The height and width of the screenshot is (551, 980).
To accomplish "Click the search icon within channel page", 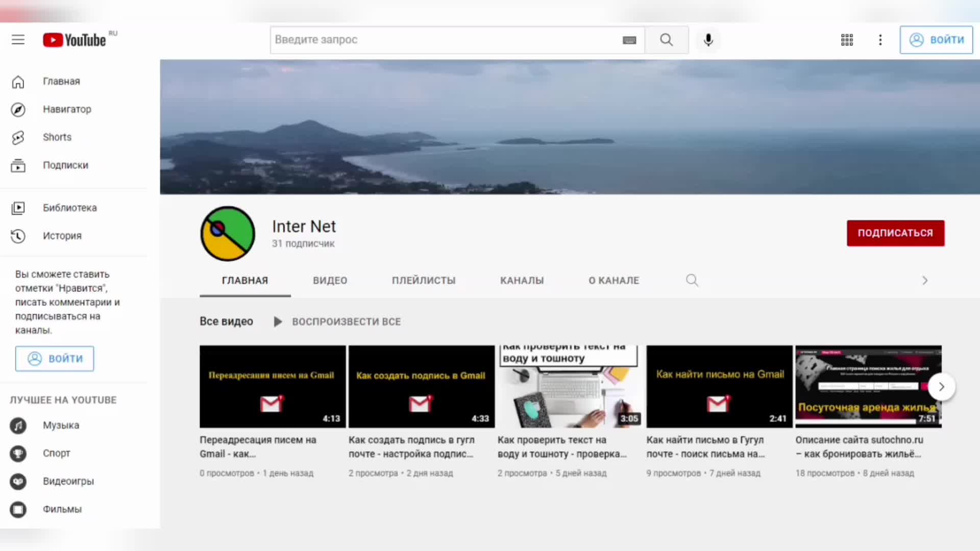I will tap(692, 280).
